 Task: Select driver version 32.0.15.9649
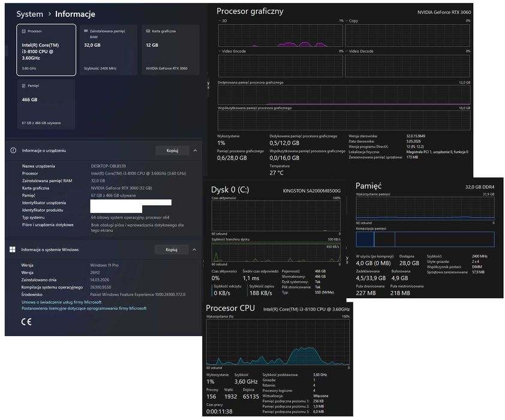(416, 136)
